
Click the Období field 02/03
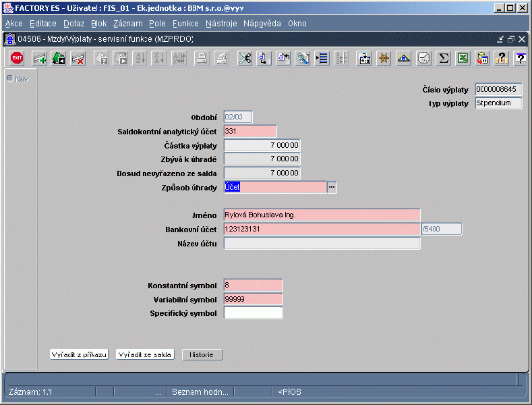pyautogui.click(x=238, y=117)
